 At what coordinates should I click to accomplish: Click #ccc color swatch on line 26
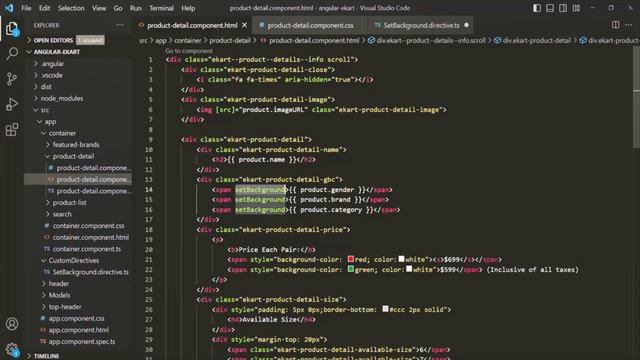click(x=385, y=309)
